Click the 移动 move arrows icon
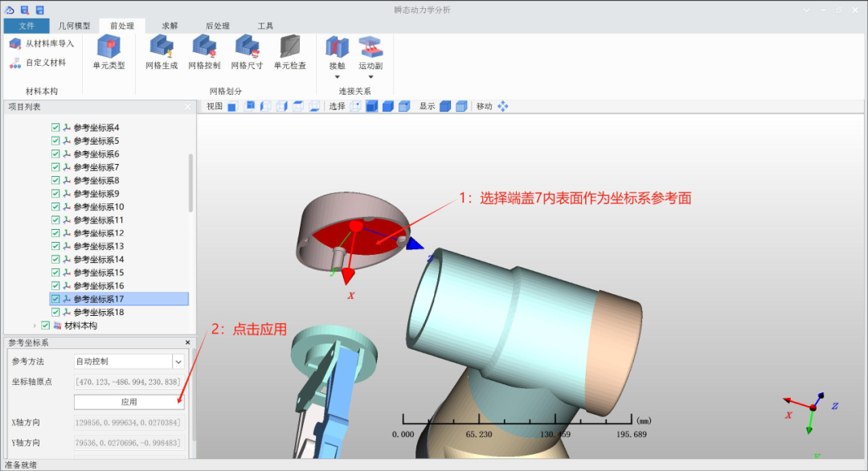Image resolution: width=868 pixels, height=471 pixels. [502, 106]
